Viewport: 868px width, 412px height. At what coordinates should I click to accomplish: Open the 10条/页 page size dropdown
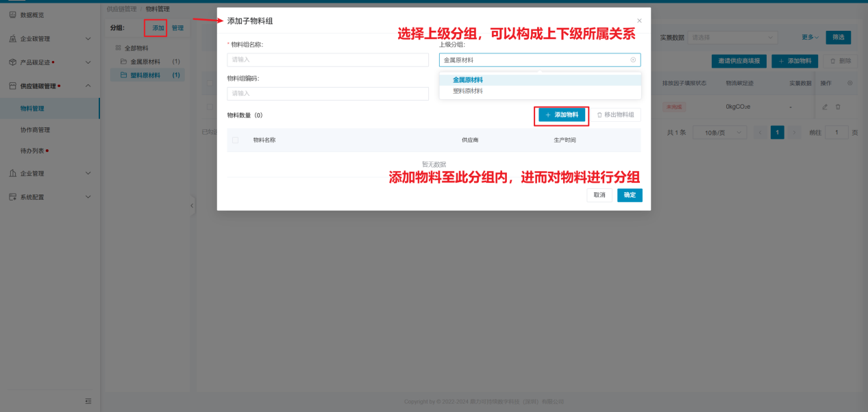coord(719,132)
